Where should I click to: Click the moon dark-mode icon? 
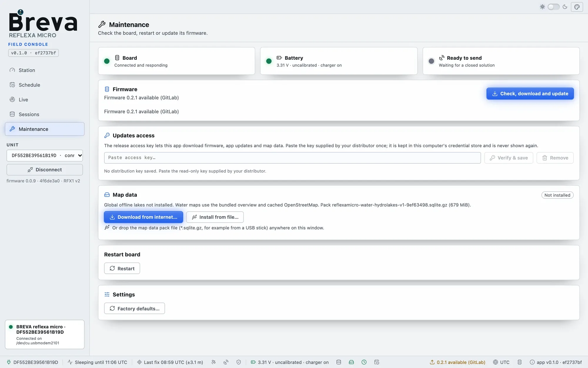pyautogui.click(x=565, y=7)
